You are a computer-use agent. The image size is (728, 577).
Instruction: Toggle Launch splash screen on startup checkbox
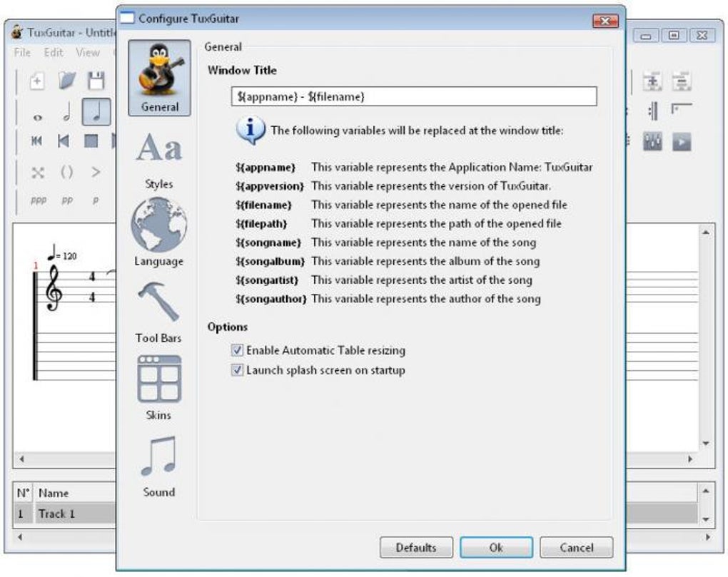point(237,369)
